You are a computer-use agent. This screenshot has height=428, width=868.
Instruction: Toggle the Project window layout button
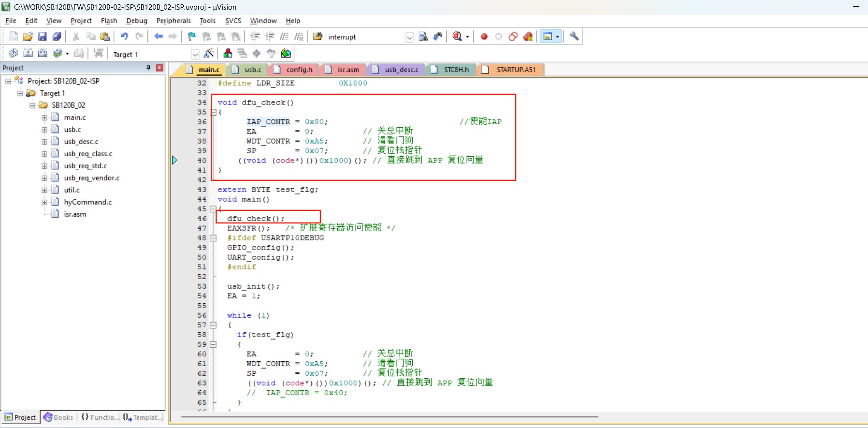pos(547,36)
